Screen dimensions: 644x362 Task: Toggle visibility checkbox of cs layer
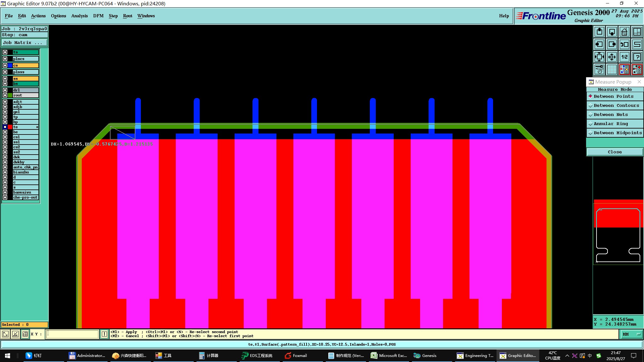pyautogui.click(x=5, y=65)
